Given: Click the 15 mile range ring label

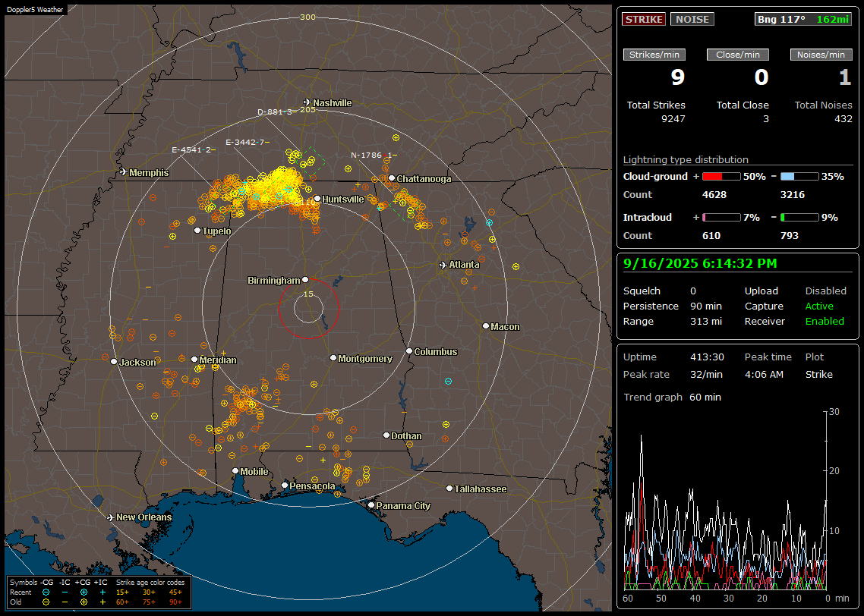Looking at the screenshot, I should [x=308, y=294].
